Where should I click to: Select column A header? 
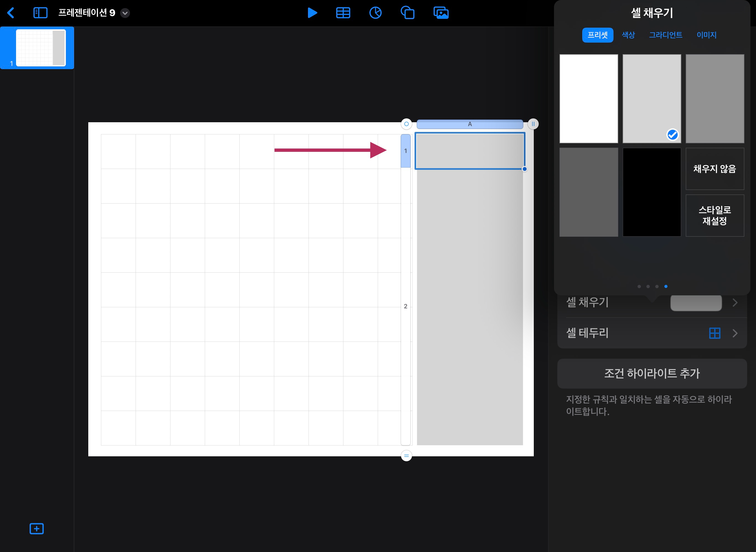click(470, 124)
